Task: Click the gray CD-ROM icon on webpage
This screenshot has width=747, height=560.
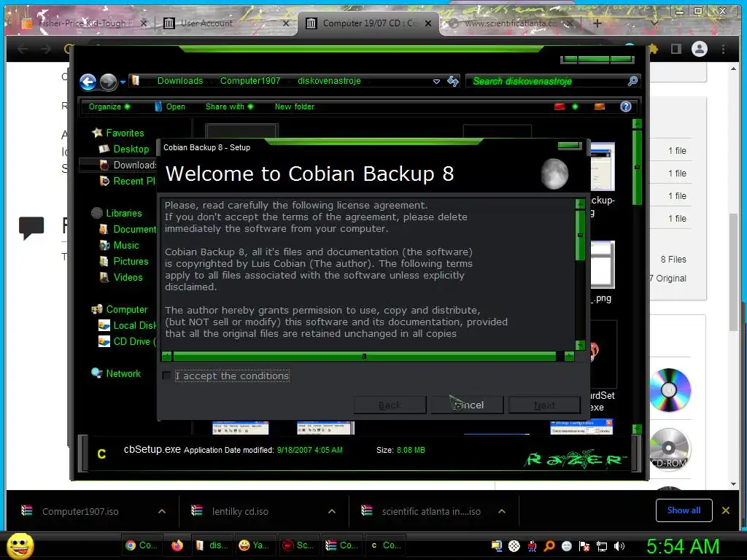Action: coord(670,449)
